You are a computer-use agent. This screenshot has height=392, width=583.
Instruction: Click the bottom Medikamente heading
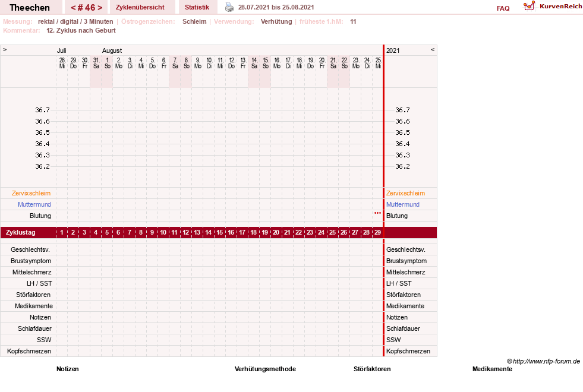coord(492,369)
